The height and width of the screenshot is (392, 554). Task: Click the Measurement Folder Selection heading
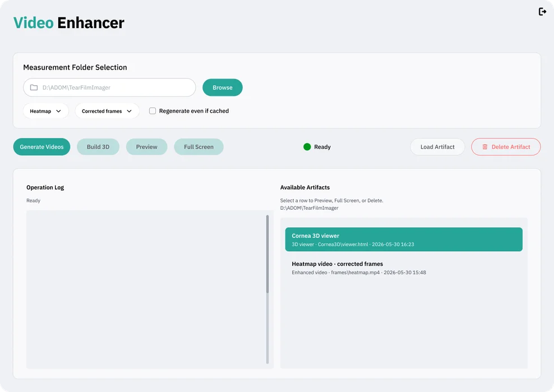click(75, 67)
